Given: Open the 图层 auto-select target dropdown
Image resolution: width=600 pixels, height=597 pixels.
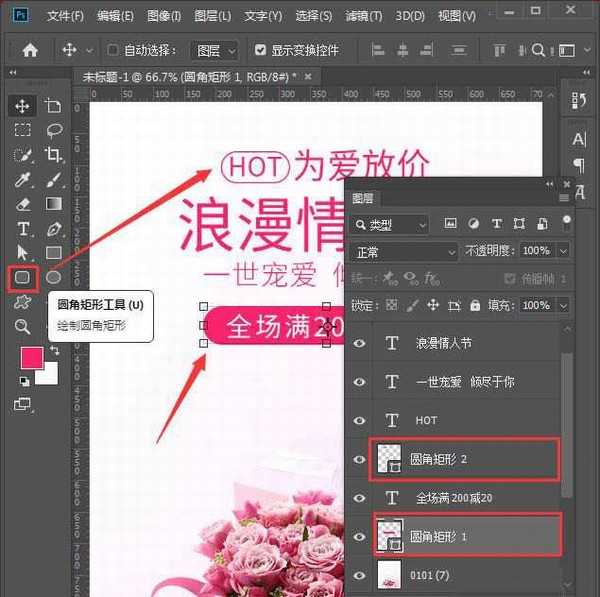Looking at the screenshot, I should click(x=216, y=50).
